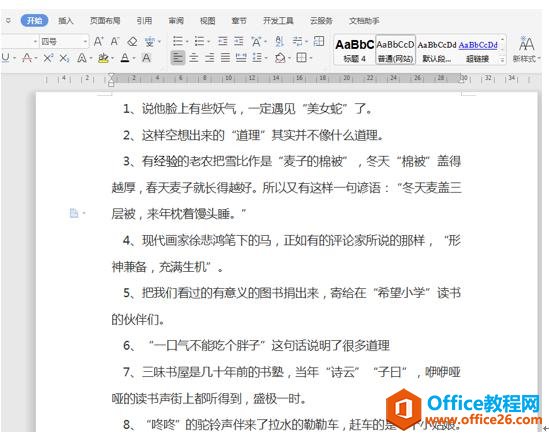Apply the 普通(网站) style

click(396, 50)
